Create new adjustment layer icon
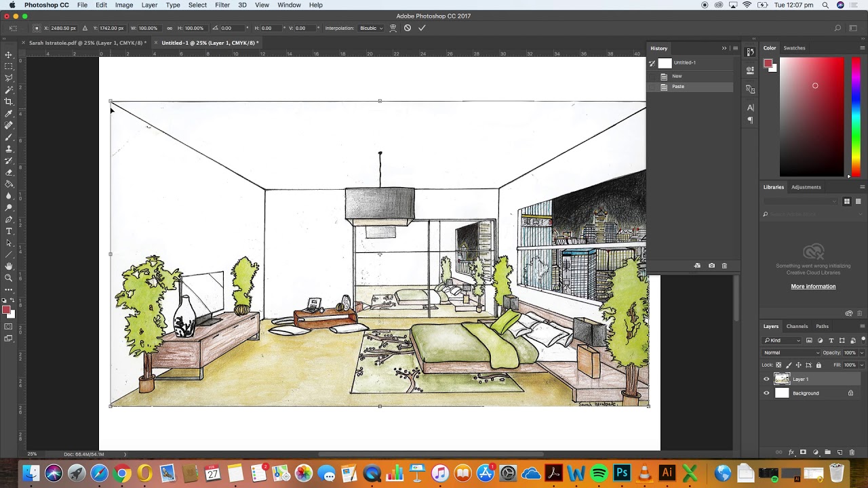This screenshot has height=488, width=868. pos(816,452)
